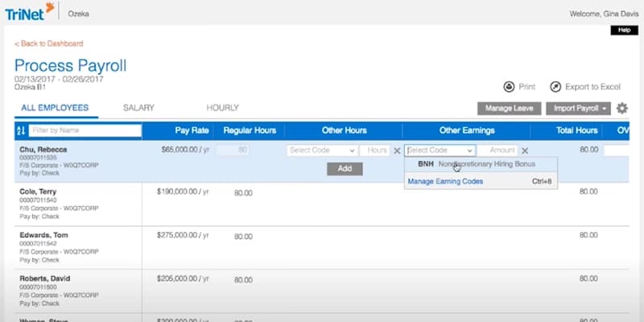Click David Roberts' regular hours 80.00
Image resolution: width=644 pixels, height=322 pixels.
[243, 280]
